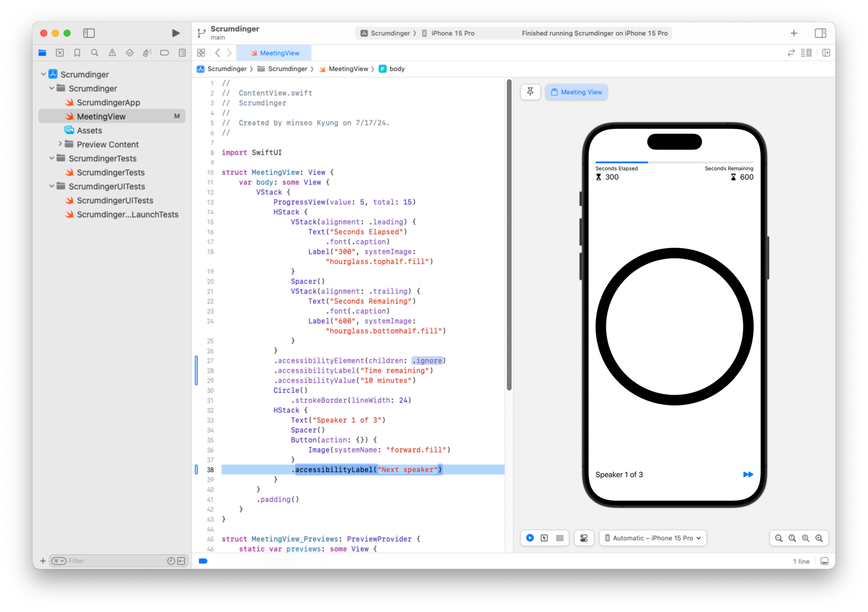The image size is (868, 612).
Task: Toggle the left navigator sidebar
Action: click(x=89, y=33)
